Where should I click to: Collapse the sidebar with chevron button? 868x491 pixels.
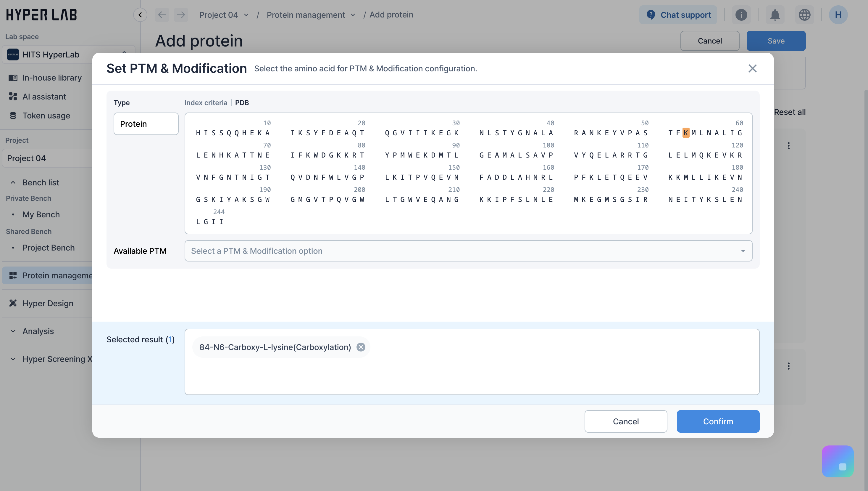coord(140,15)
